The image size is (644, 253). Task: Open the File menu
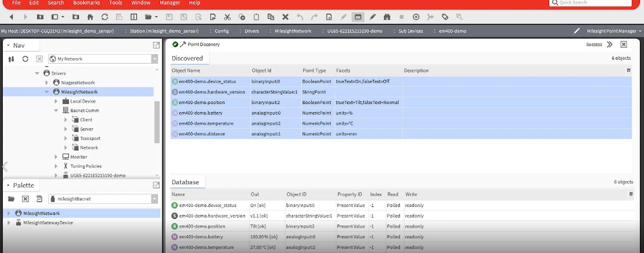(x=16, y=3)
